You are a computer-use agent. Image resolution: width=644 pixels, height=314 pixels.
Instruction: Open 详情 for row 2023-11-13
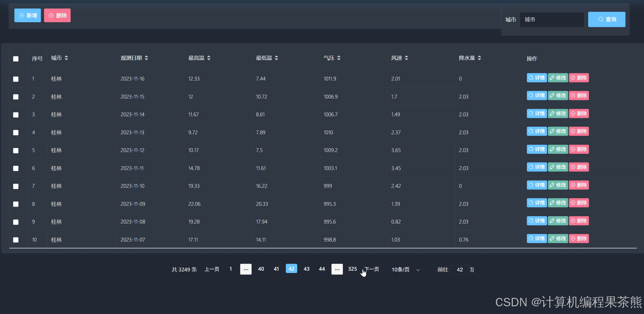[537, 131]
